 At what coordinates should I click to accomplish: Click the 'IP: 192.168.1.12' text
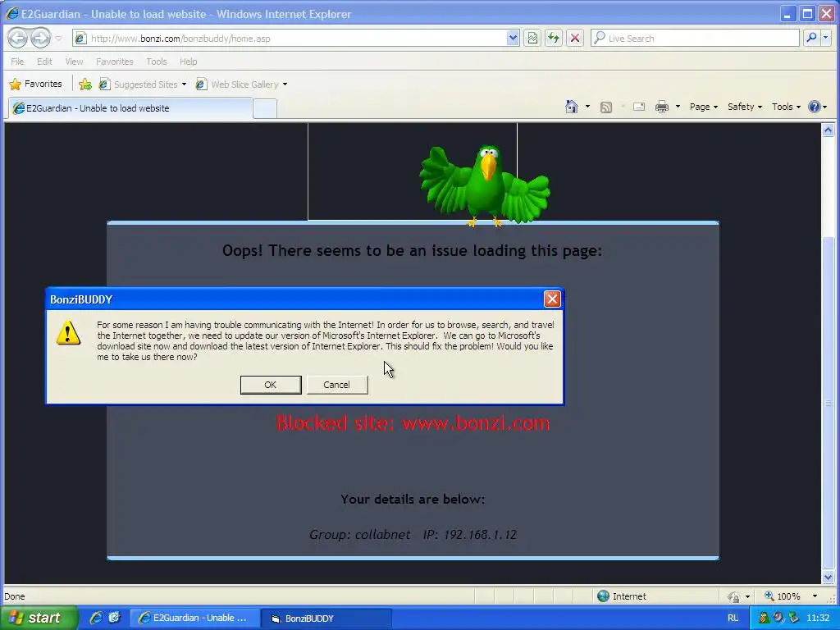[470, 535]
